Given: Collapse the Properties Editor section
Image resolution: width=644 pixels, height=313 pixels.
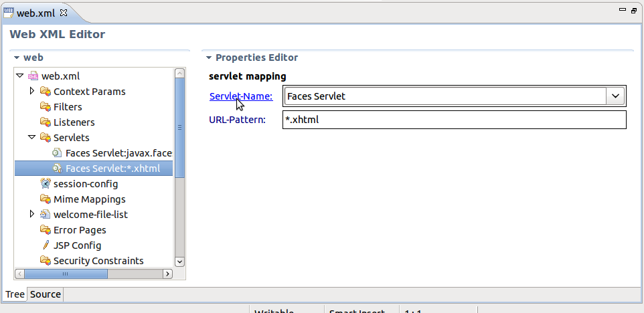Looking at the screenshot, I should (x=209, y=58).
